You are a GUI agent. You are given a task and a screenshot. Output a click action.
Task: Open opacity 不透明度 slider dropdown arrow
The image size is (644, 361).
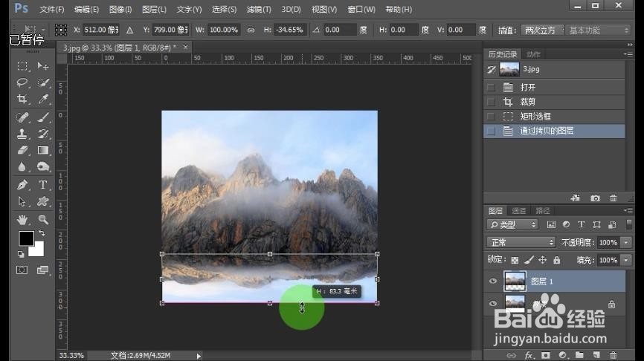pos(626,242)
